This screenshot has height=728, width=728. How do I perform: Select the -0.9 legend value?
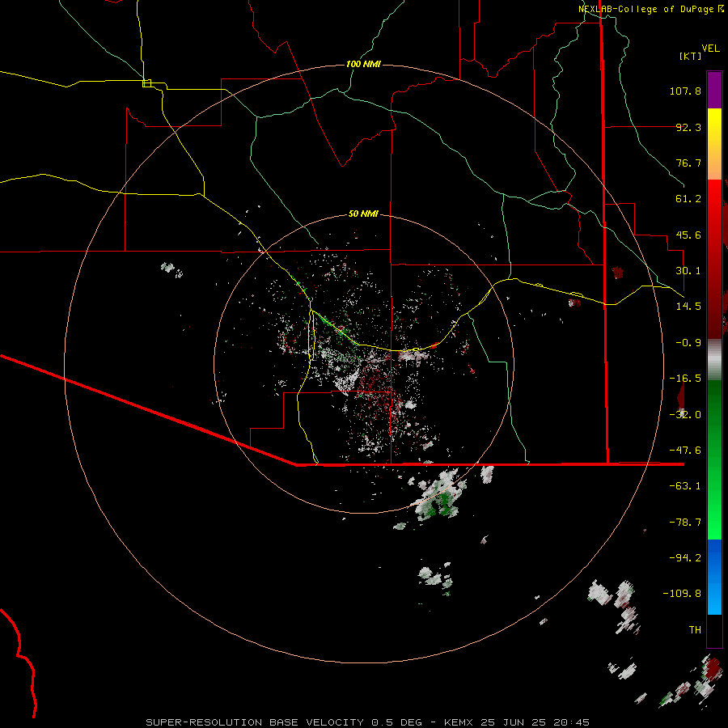[688, 343]
